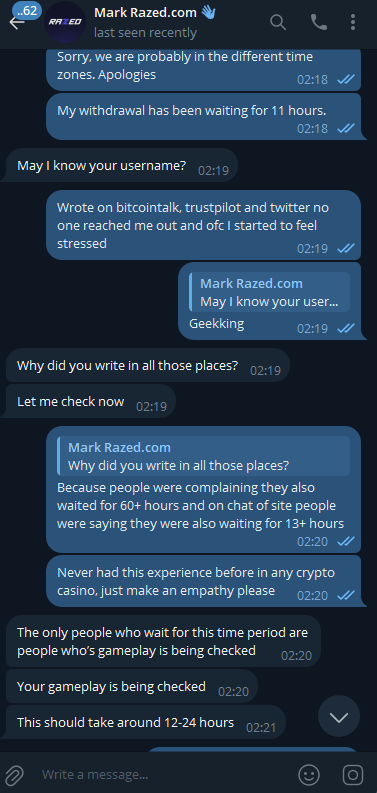Click quoted reply 'May I know your user...'

tap(270, 292)
